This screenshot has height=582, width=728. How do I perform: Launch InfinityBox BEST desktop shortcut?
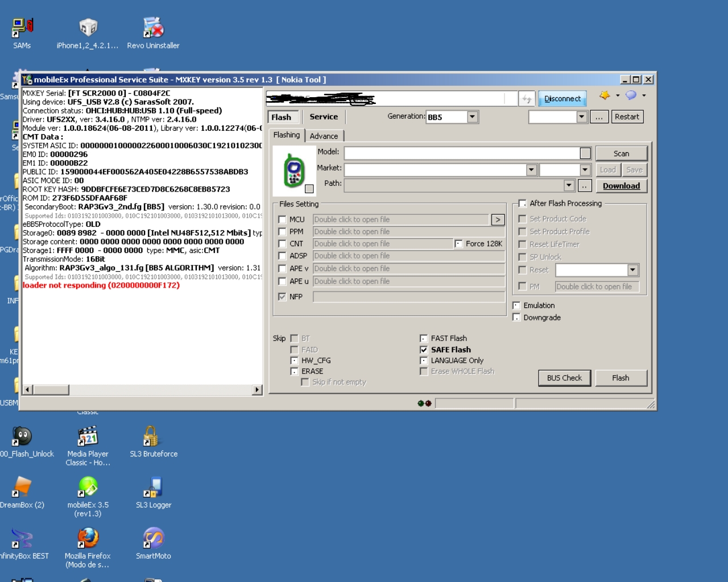coord(24,543)
